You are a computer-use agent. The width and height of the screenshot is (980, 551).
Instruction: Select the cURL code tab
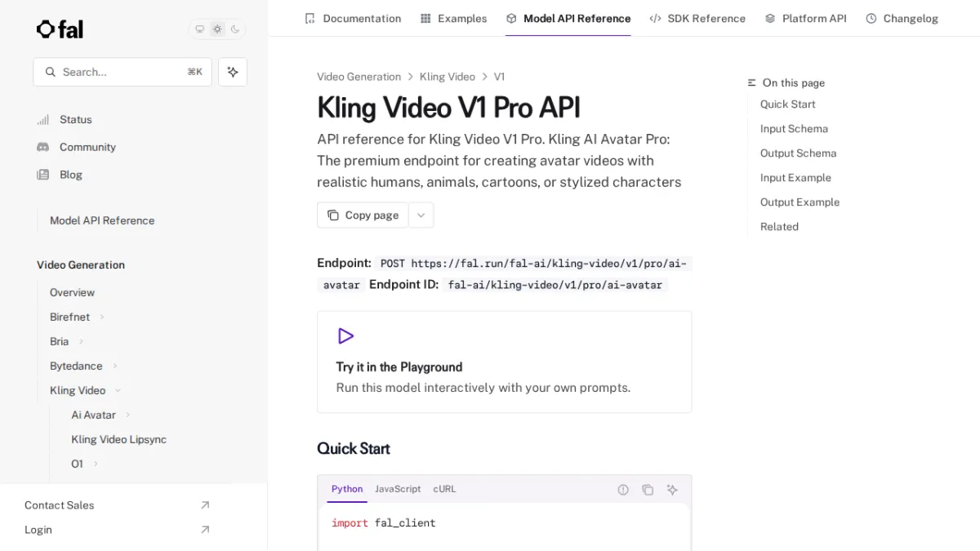(444, 489)
